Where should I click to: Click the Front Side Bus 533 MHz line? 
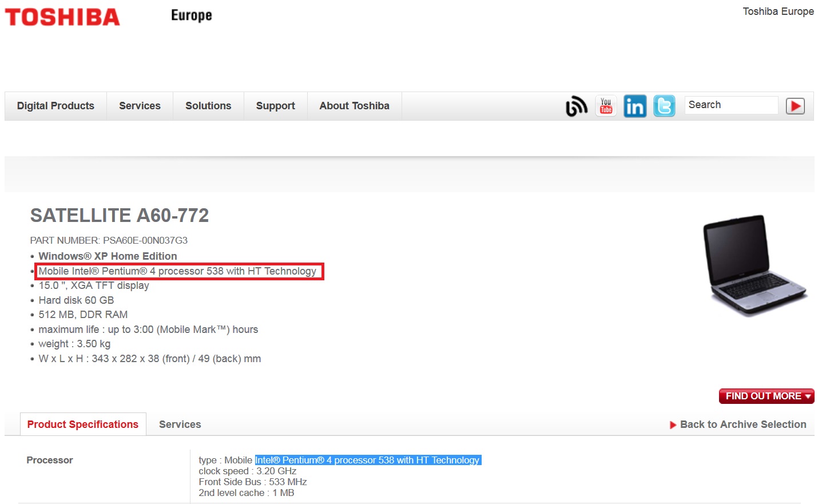click(x=253, y=482)
